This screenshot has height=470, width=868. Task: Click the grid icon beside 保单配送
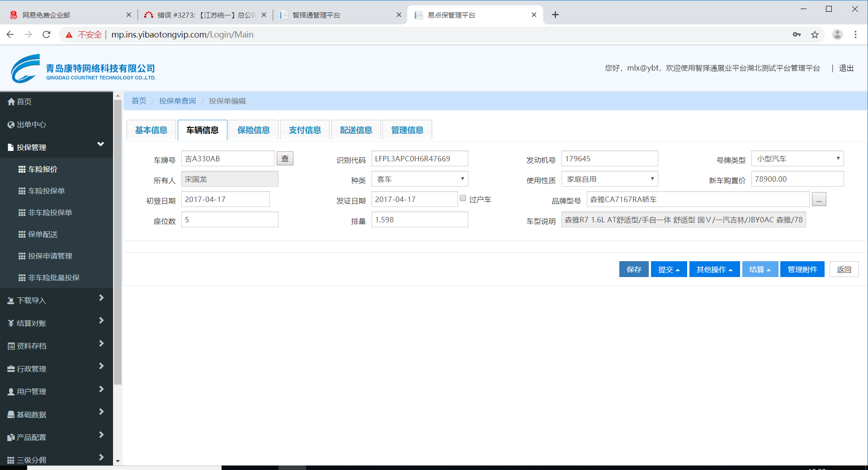(22, 235)
